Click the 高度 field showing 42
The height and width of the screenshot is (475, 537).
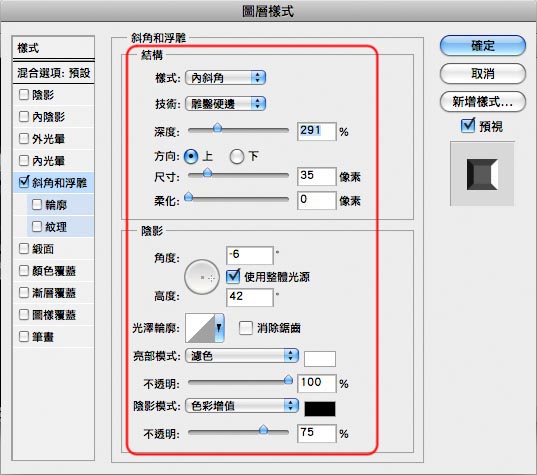click(250, 297)
